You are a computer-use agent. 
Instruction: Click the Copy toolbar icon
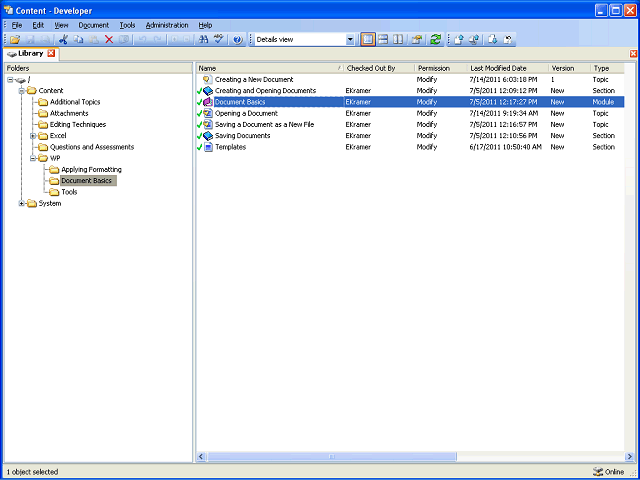click(78, 40)
